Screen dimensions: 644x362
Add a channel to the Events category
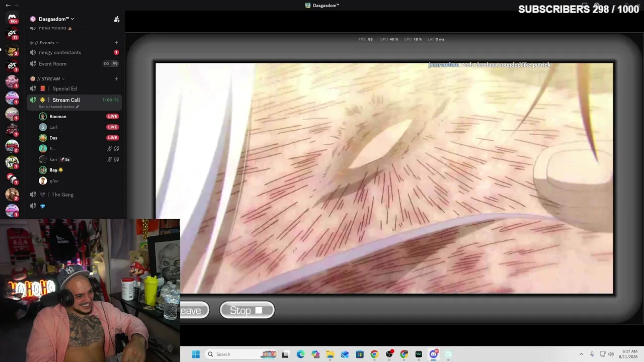[116, 43]
